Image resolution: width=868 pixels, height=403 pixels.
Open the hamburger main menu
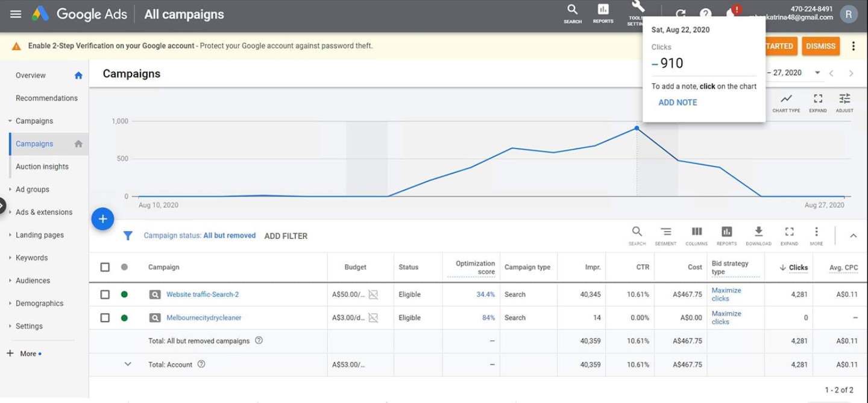point(16,14)
